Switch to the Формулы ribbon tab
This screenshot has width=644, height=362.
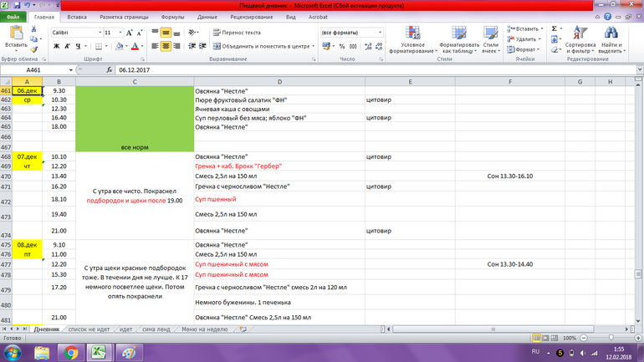pos(172,17)
